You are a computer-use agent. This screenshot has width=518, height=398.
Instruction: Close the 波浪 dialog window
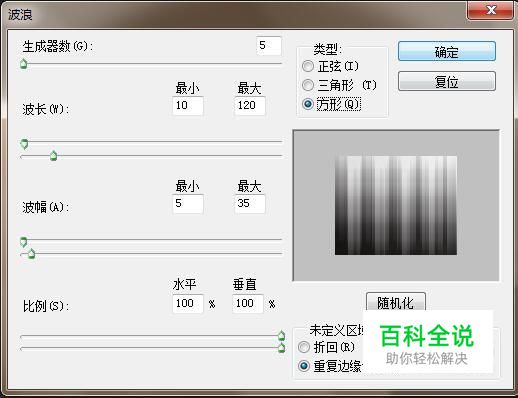(490, 10)
